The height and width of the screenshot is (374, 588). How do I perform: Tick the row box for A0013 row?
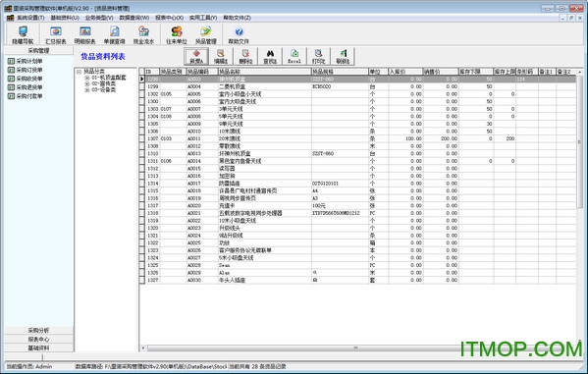(x=141, y=153)
